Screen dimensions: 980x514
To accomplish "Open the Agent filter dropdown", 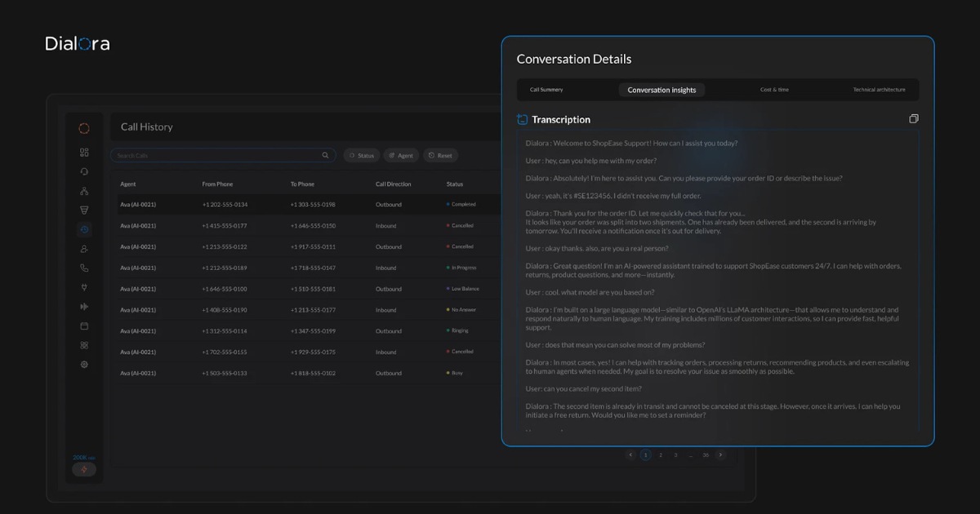I will click(400, 155).
